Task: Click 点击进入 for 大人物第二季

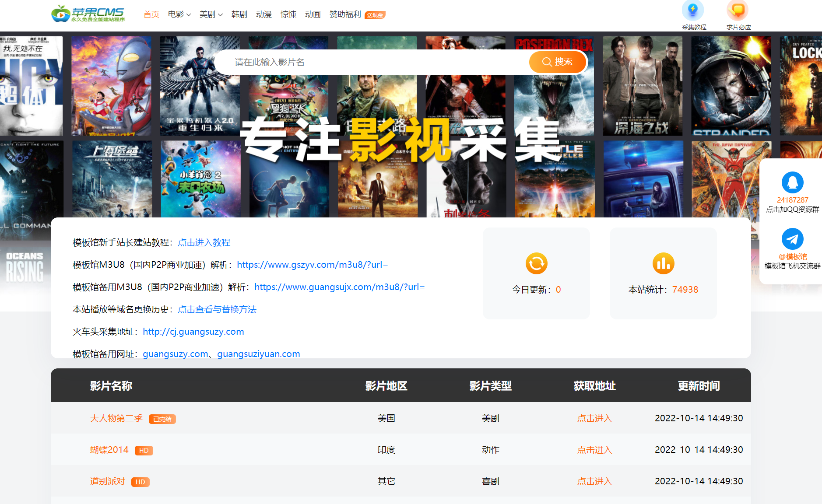Action: click(x=594, y=418)
